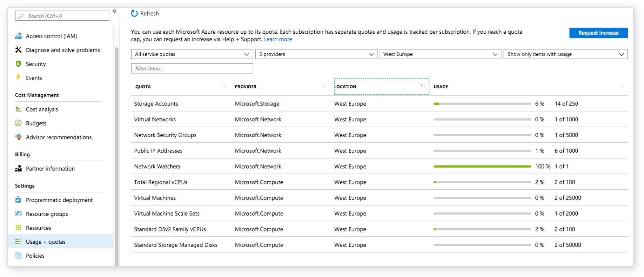Click the Storage Accounts quota row
644x277 pixels.
click(379, 104)
